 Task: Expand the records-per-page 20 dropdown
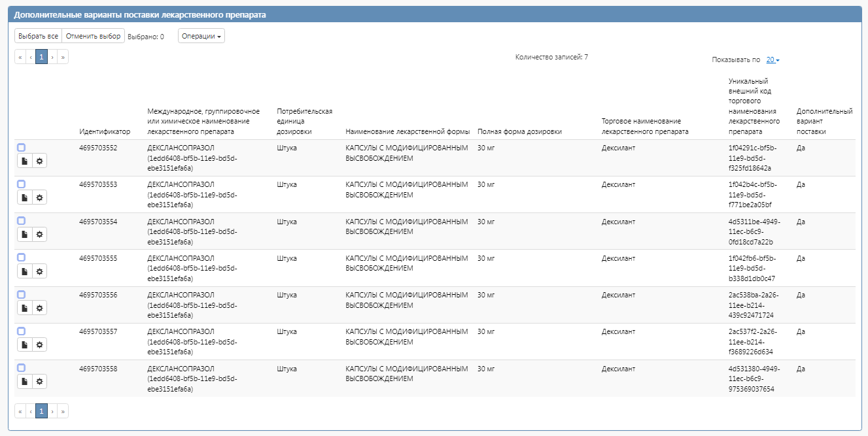[773, 60]
